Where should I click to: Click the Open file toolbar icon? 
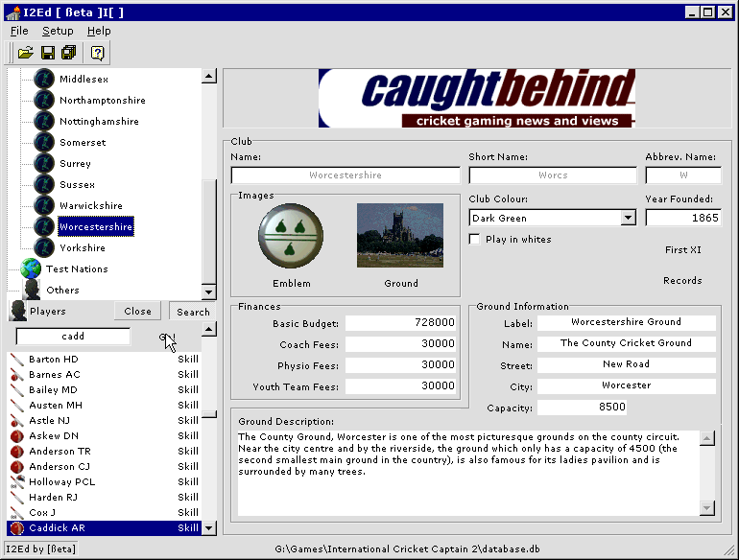coord(26,52)
